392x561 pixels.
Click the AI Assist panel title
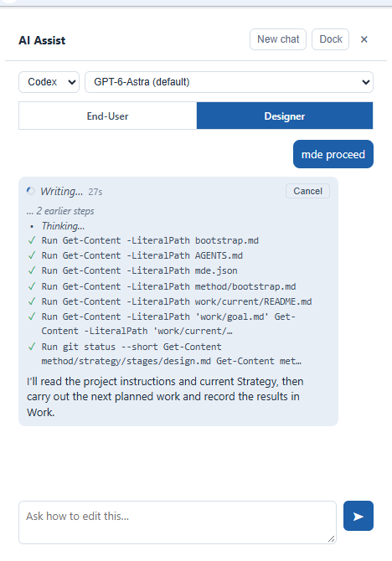pyautogui.click(x=42, y=40)
